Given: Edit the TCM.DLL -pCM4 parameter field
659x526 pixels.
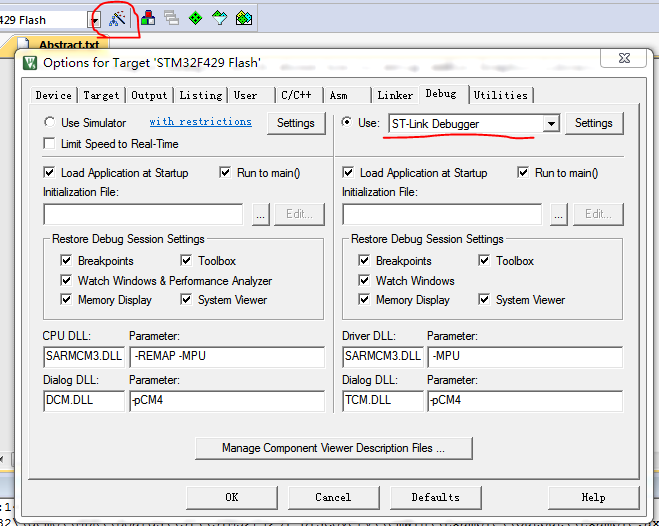Looking at the screenshot, I should (525, 400).
